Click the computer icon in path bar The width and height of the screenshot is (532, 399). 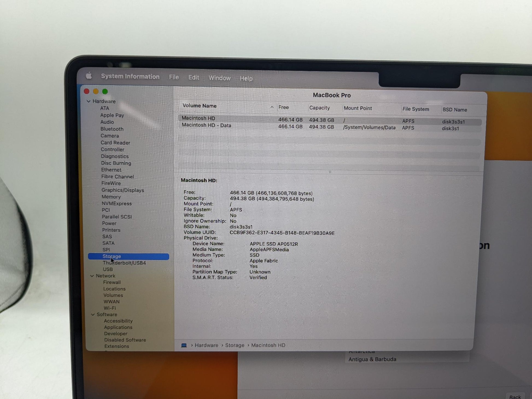click(x=184, y=345)
